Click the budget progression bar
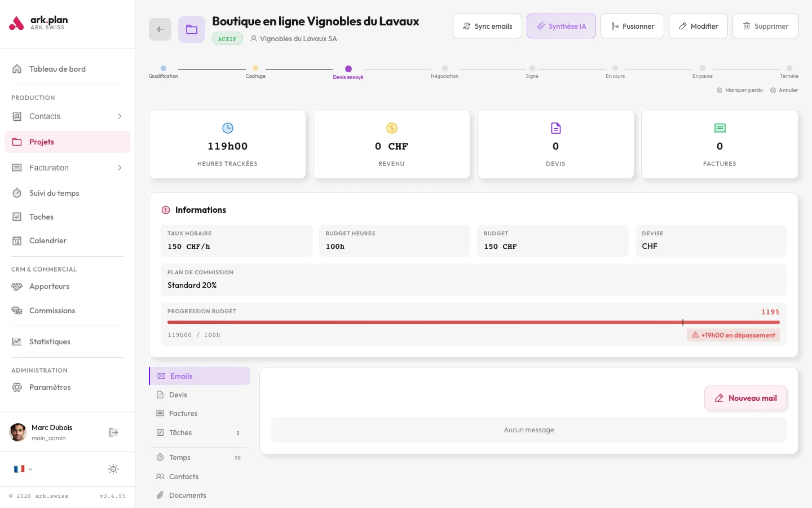The width and height of the screenshot is (812, 508). click(473, 322)
